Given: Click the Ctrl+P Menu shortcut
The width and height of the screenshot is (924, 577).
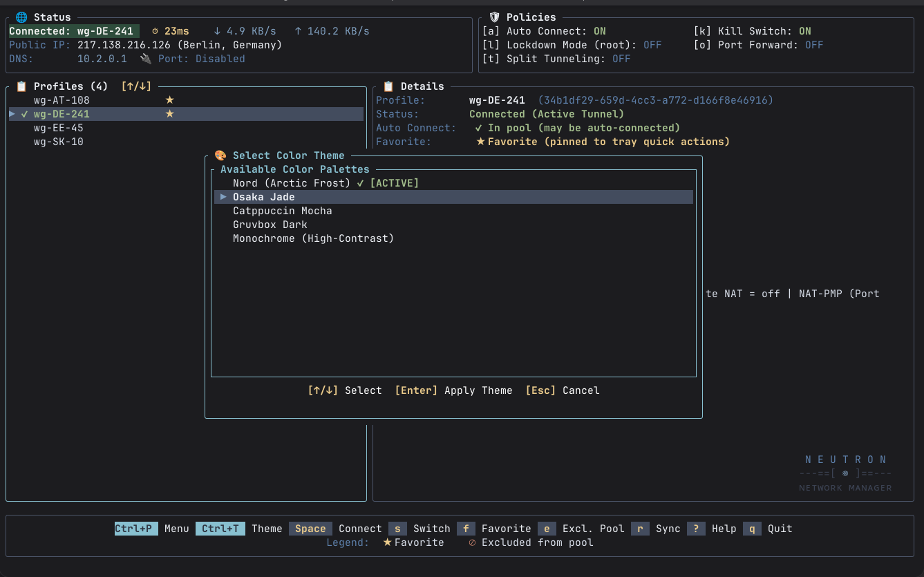Looking at the screenshot, I should tap(152, 529).
